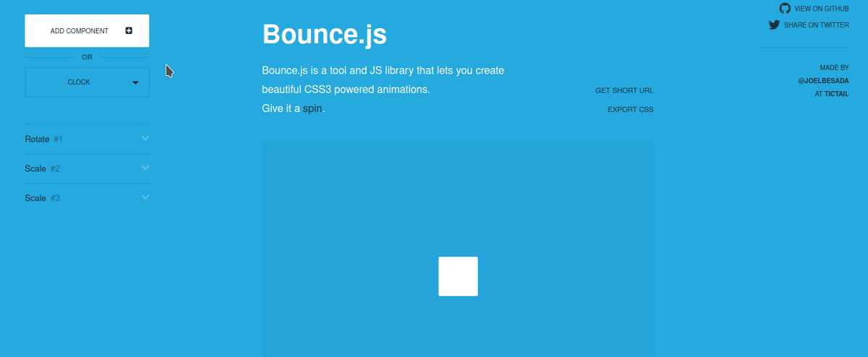Click Get Short URL

click(624, 90)
